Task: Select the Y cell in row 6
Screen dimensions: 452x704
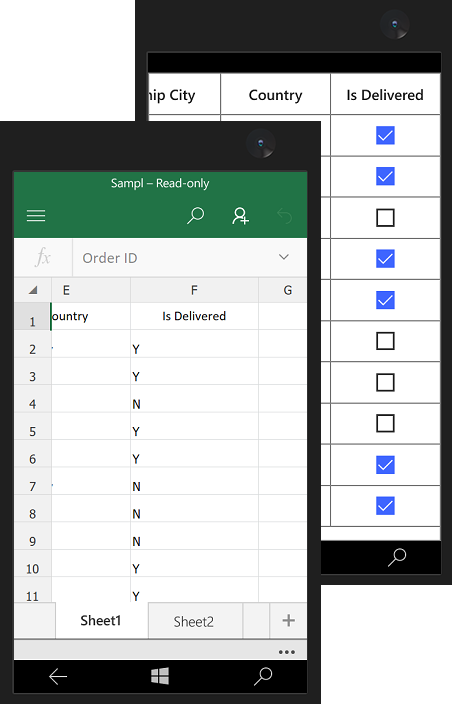Action: [194, 453]
